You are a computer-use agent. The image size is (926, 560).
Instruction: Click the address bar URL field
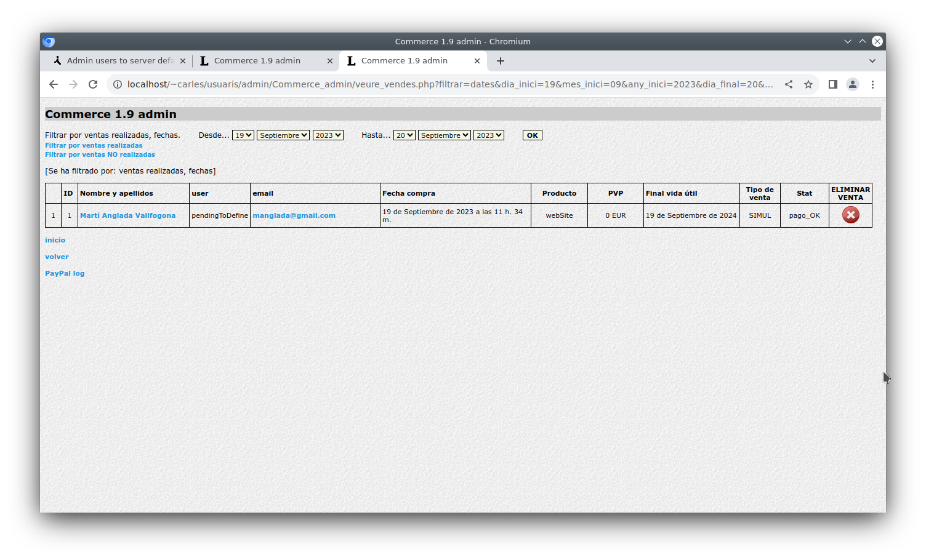pos(449,84)
